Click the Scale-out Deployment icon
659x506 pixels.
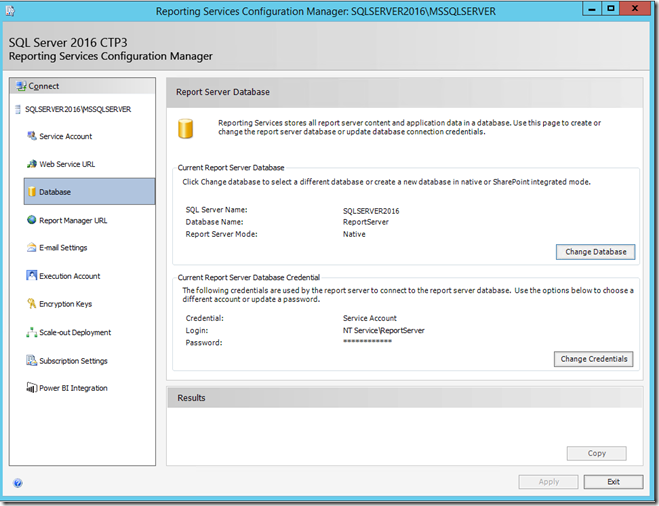31,332
